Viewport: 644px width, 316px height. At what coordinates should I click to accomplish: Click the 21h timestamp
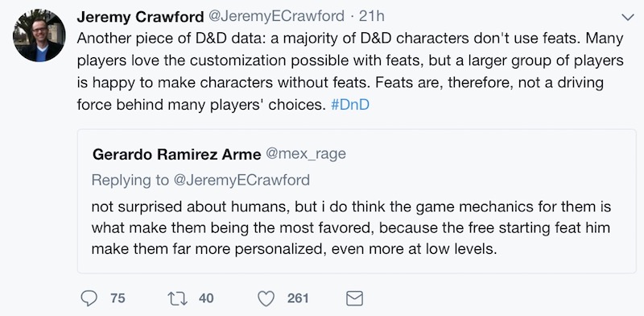point(372,16)
